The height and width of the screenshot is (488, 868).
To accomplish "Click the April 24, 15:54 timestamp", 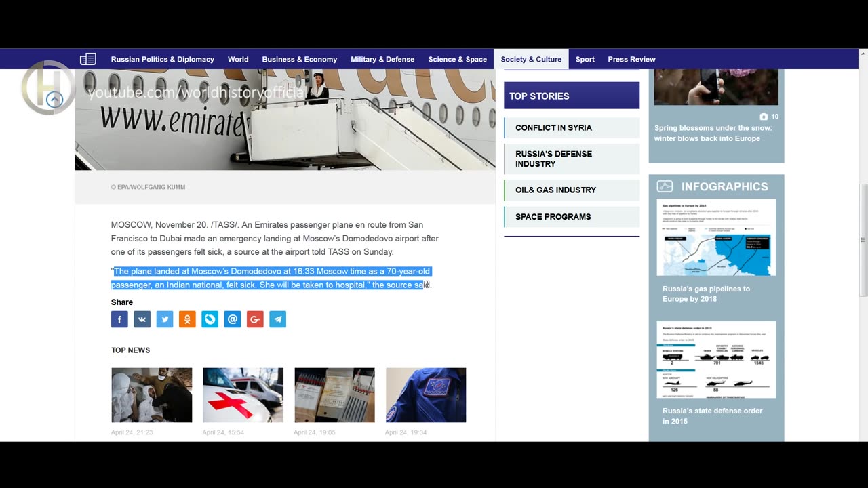I will point(223,432).
